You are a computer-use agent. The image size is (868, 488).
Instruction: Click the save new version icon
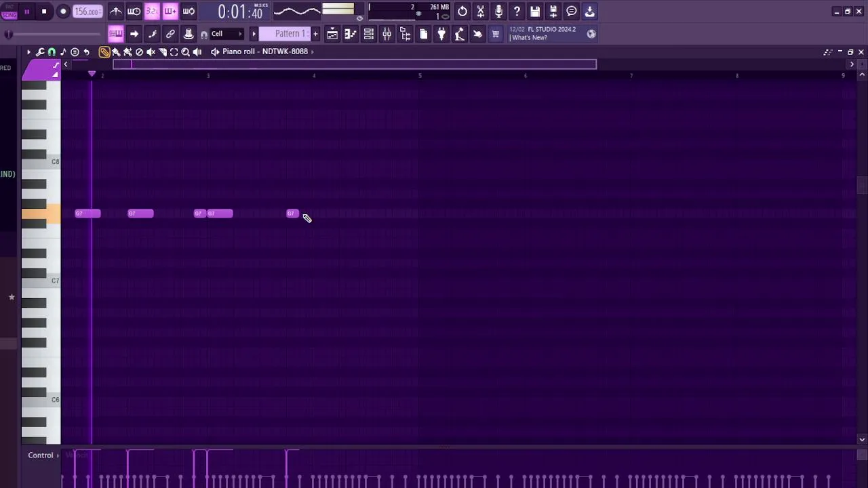point(553,11)
